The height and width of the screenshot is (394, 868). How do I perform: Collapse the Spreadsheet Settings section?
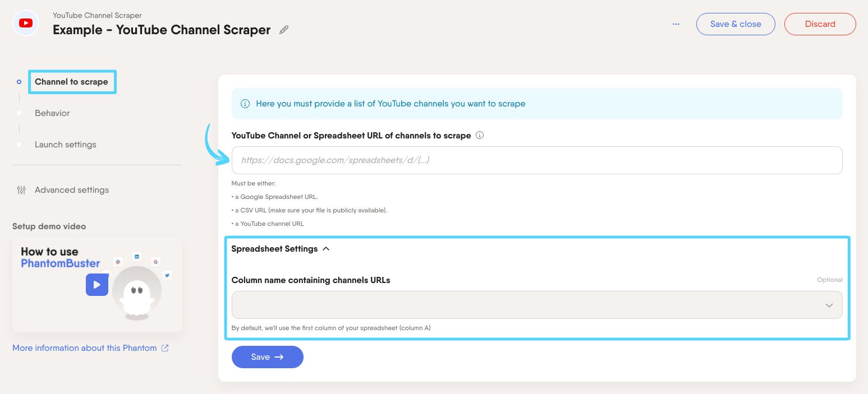[326, 248]
